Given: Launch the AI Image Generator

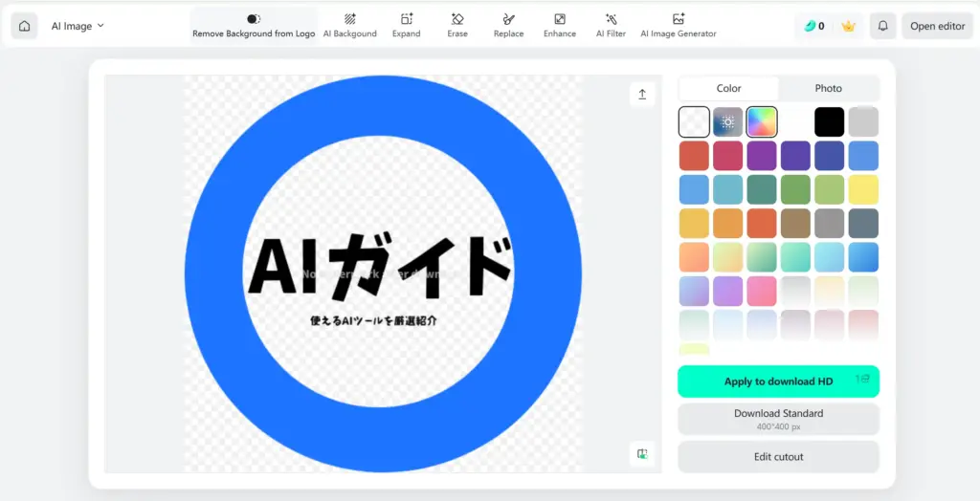Looking at the screenshot, I should coord(678,26).
